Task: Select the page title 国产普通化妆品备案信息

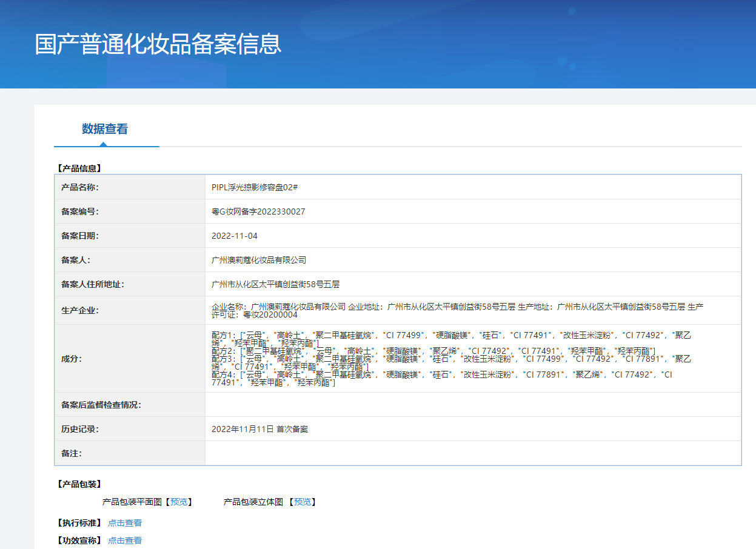Action: 158,44
